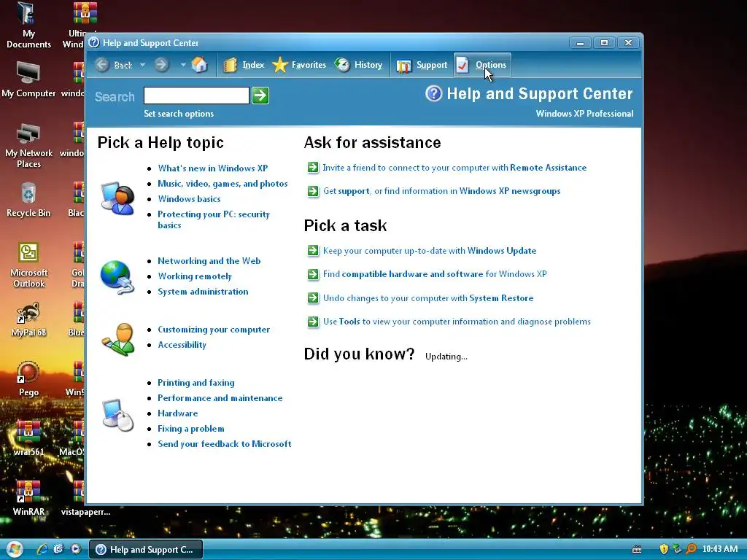The image size is (747, 560).
Task: Open the Accessibility topic
Action: 182,345
